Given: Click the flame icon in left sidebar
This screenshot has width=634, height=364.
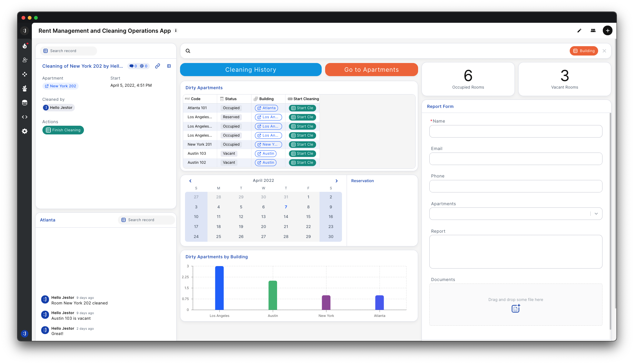Looking at the screenshot, I should click(25, 46).
